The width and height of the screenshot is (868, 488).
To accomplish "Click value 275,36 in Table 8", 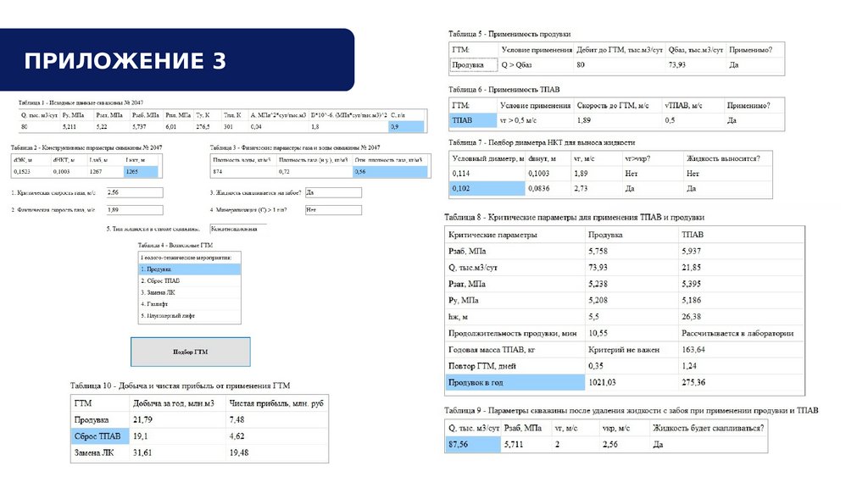I will point(693,382).
